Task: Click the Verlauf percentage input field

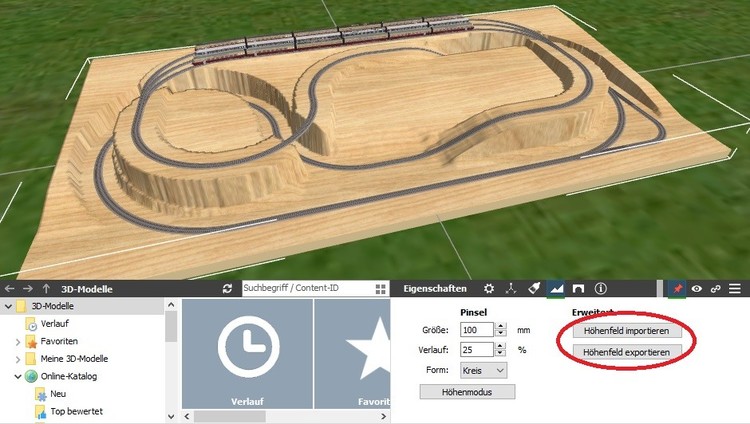Action: [x=477, y=350]
